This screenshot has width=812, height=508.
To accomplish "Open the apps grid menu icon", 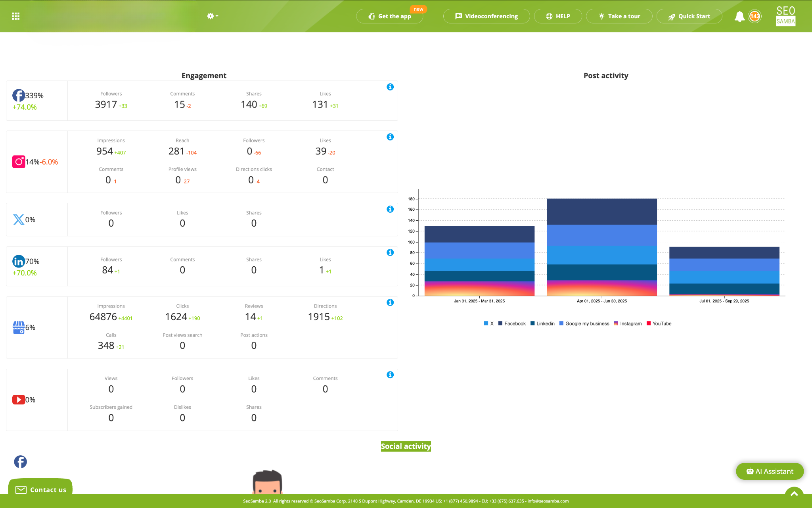I will [16, 16].
